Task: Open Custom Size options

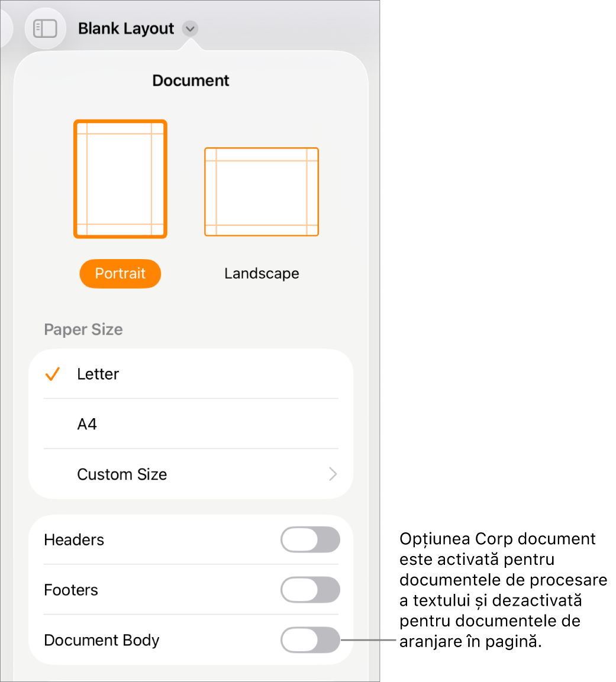Action: pyautogui.click(x=191, y=474)
